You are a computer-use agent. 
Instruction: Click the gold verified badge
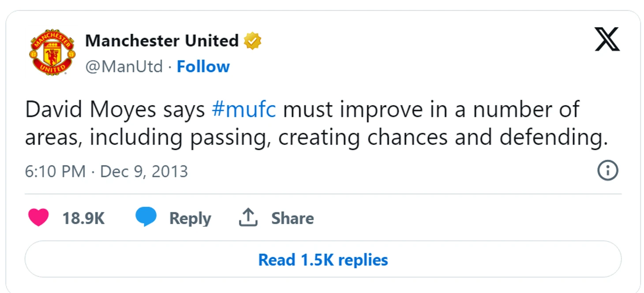pos(253,41)
